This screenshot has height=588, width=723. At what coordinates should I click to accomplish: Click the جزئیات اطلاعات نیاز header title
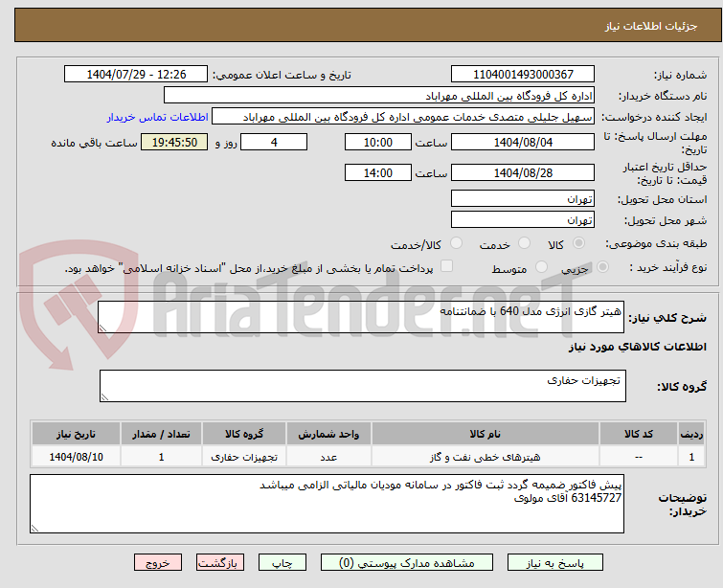click(650, 26)
